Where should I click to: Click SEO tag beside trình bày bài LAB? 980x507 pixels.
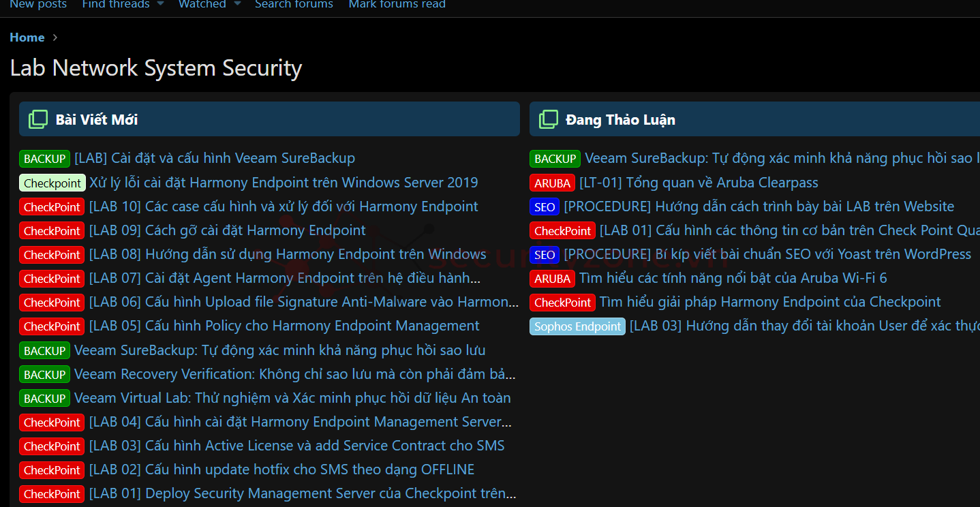click(x=545, y=206)
